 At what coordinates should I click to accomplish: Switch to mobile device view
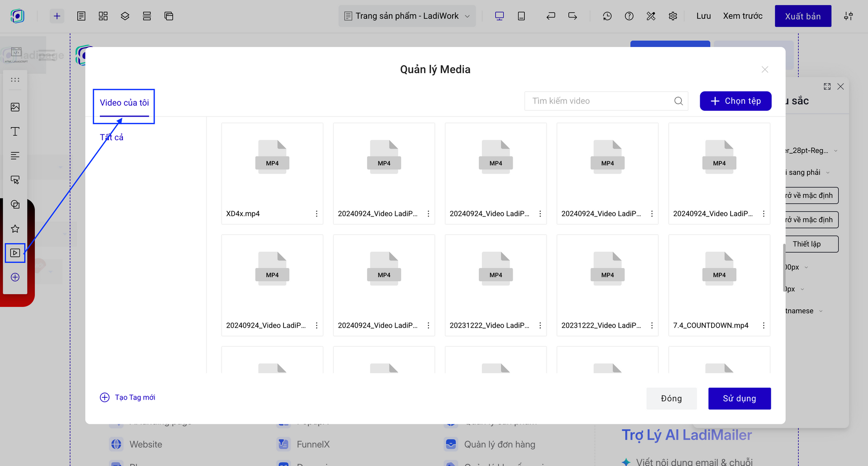tap(521, 16)
